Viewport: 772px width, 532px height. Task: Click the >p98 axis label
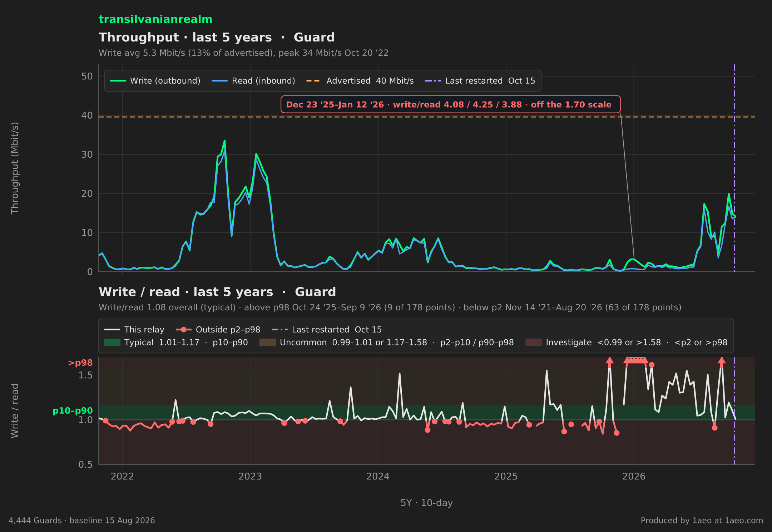pyautogui.click(x=80, y=363)
